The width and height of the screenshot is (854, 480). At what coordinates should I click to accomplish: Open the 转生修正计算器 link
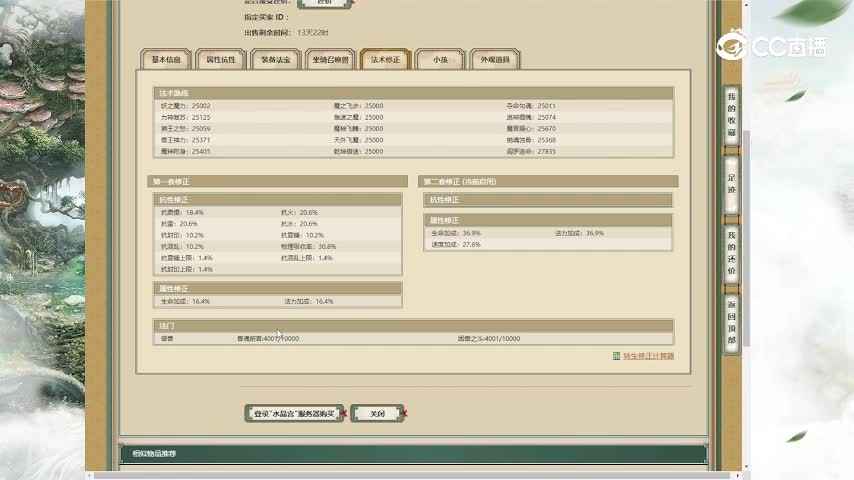pyautogui.click(x=648, y=356)
